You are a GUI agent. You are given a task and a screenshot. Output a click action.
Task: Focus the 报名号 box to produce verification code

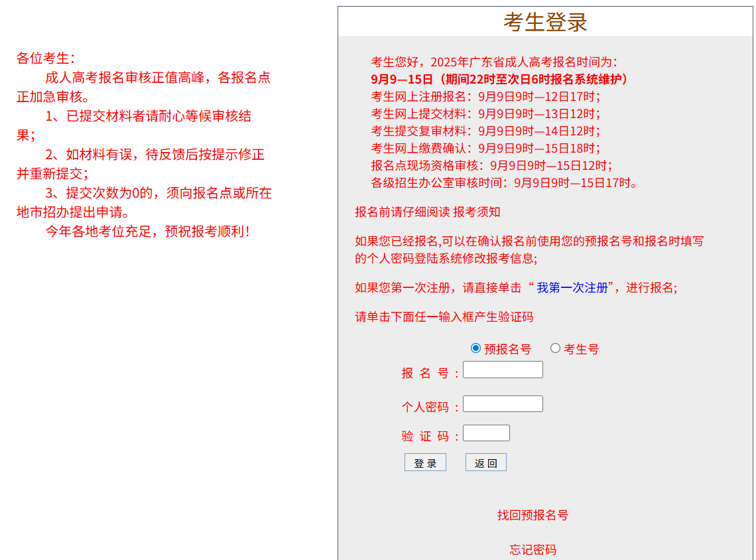(x=503, y=369)
